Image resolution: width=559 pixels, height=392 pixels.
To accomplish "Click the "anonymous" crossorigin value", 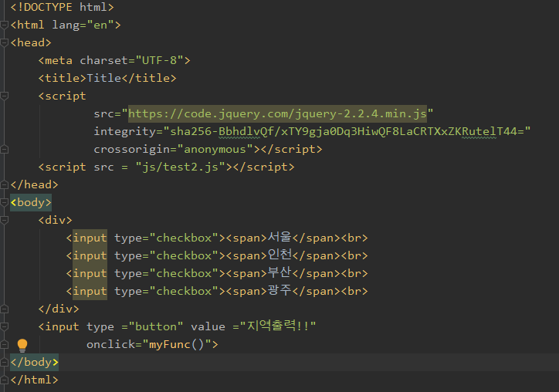I will (x=215, y=150).
